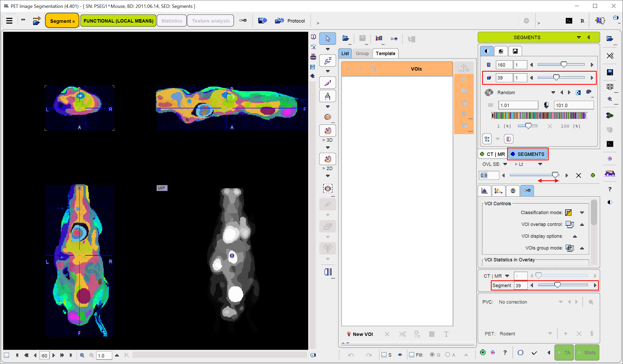Click the Segment » button
623x364 pixels.
[x=62, y=21]
